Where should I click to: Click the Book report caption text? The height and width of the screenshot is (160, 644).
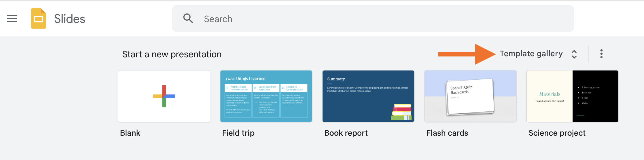coord(346,133)
